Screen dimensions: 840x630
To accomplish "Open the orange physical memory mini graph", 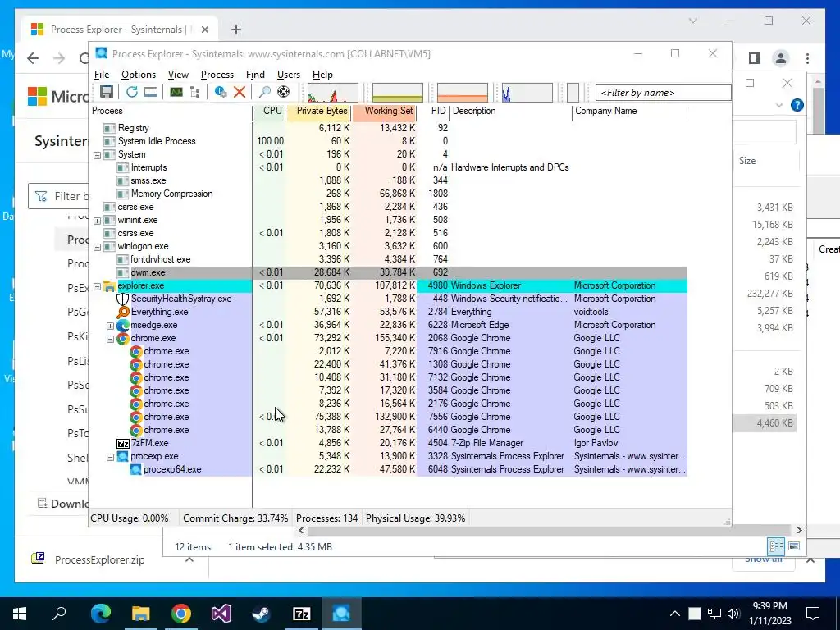I will (x=463, y=92).
